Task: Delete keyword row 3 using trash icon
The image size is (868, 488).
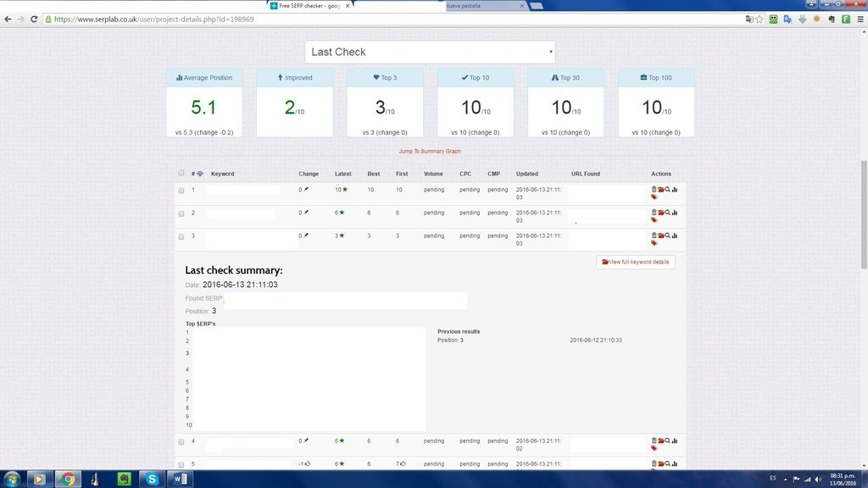Action: pos(654,236)
